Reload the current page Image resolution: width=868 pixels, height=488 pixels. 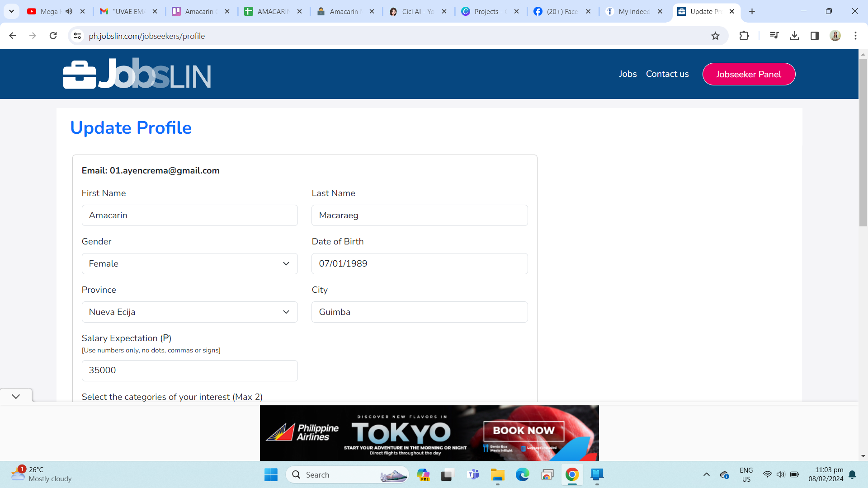click(x=53, y=36)
